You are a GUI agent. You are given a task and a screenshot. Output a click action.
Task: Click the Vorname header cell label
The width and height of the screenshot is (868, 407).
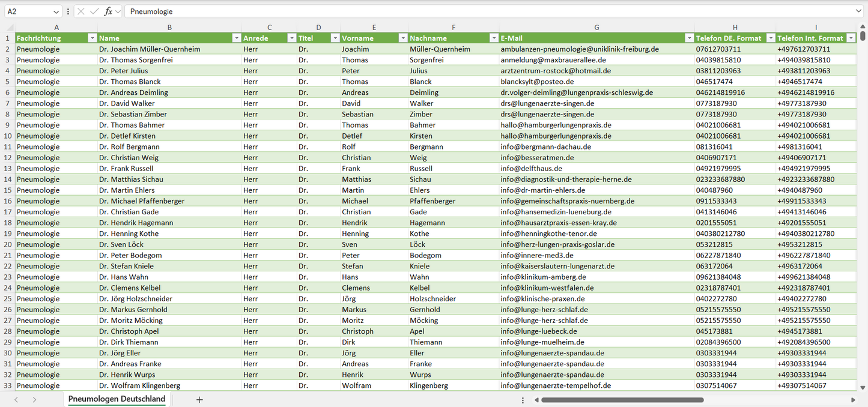357,38
